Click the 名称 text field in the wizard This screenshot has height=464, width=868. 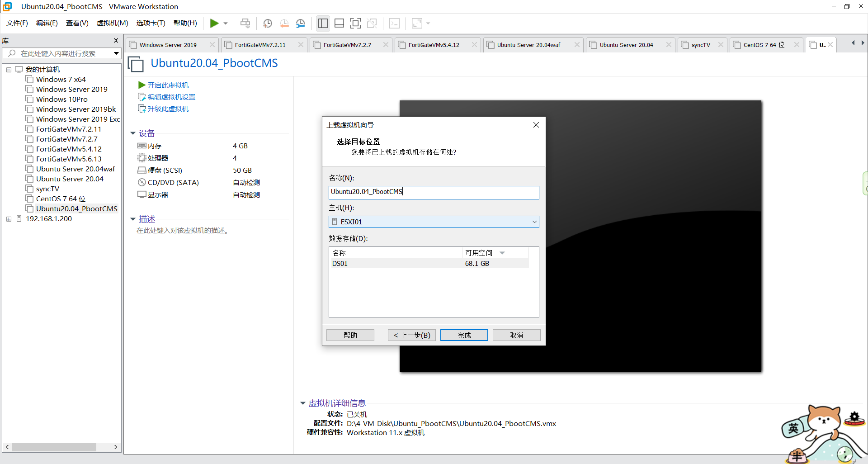coord(434,192)
